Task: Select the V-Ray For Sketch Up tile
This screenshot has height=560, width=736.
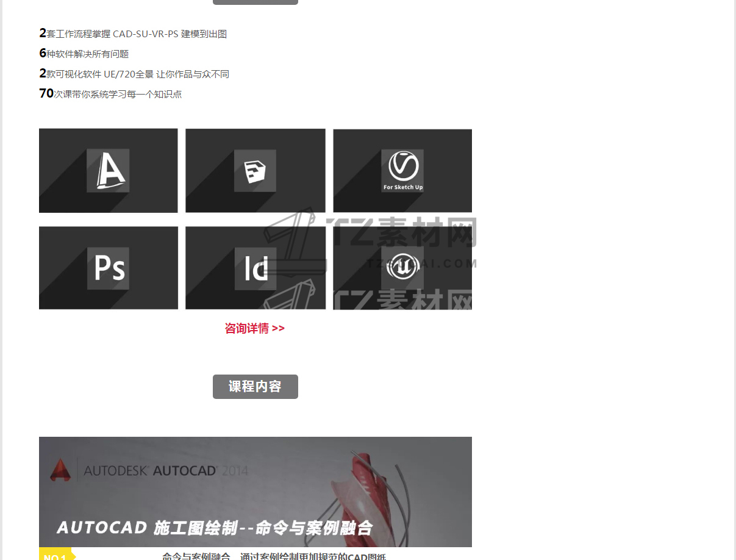Action: click(402, 171)
